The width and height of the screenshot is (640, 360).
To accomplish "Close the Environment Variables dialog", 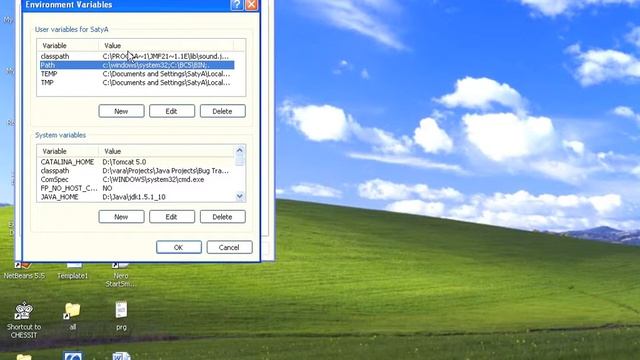I will click(252, 5).
